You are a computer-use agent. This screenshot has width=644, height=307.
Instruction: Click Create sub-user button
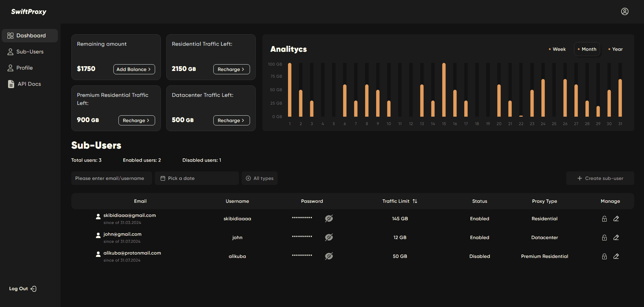coord(600,178)
